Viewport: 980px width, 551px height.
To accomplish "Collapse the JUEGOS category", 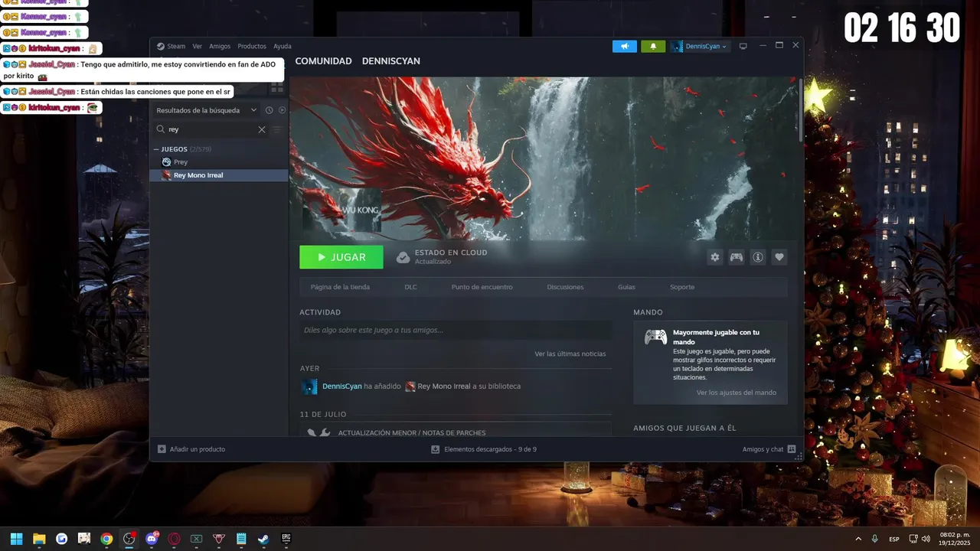I will tap(156, 149).
